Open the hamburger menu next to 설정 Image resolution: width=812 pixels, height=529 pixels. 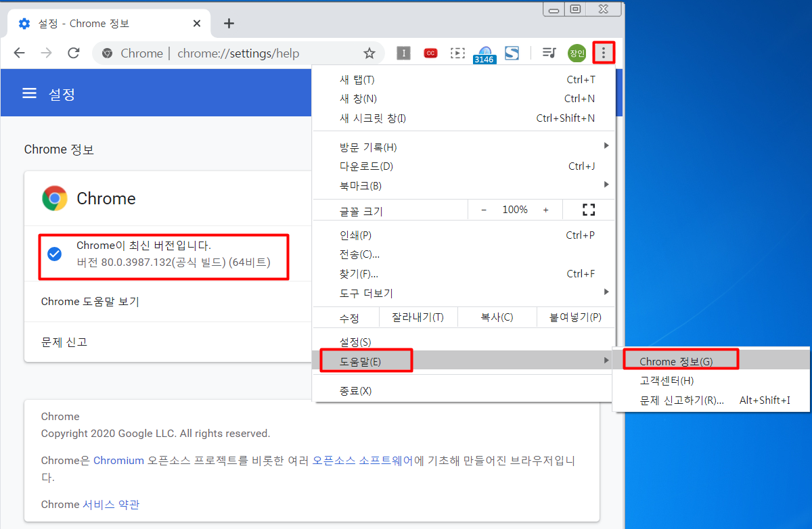[29, 93]
